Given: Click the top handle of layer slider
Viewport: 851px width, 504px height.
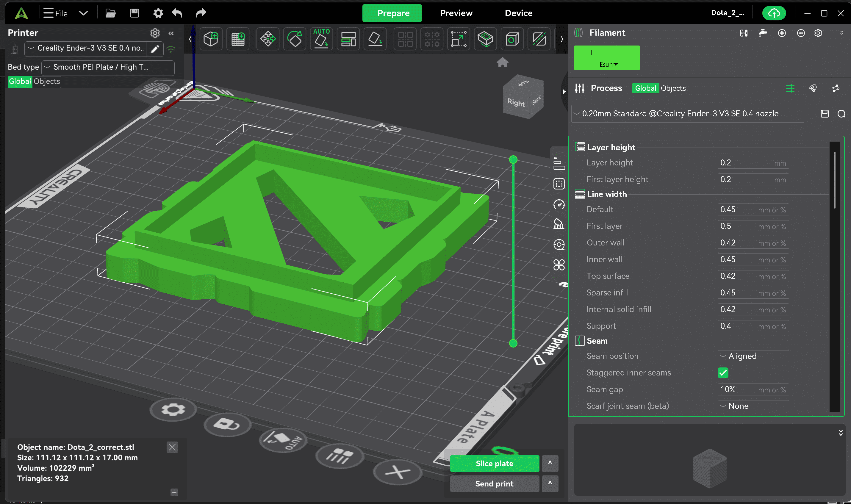Looking at the screenshot, I should (513, 160).
